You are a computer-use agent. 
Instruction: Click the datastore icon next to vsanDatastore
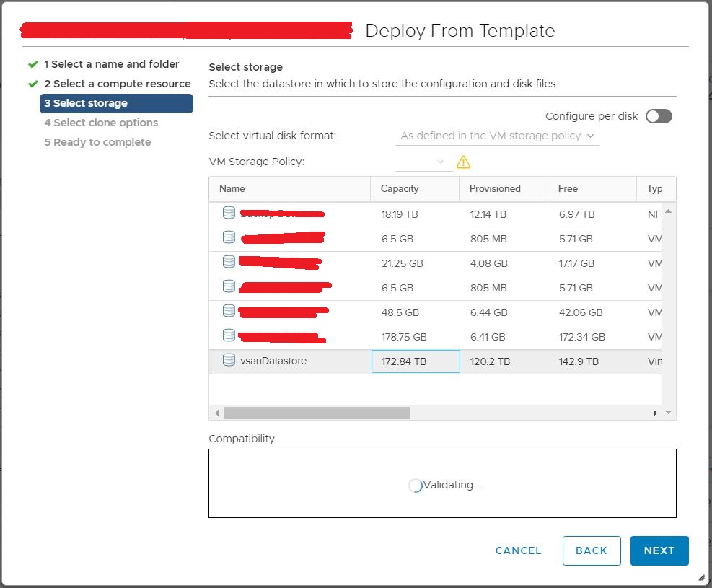[228, 361]
